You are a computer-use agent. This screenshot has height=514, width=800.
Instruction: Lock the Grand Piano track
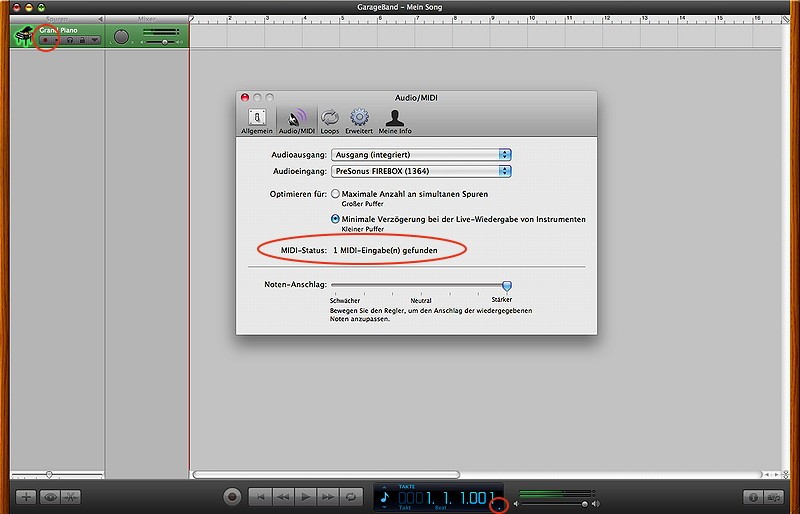click(82, 40)
